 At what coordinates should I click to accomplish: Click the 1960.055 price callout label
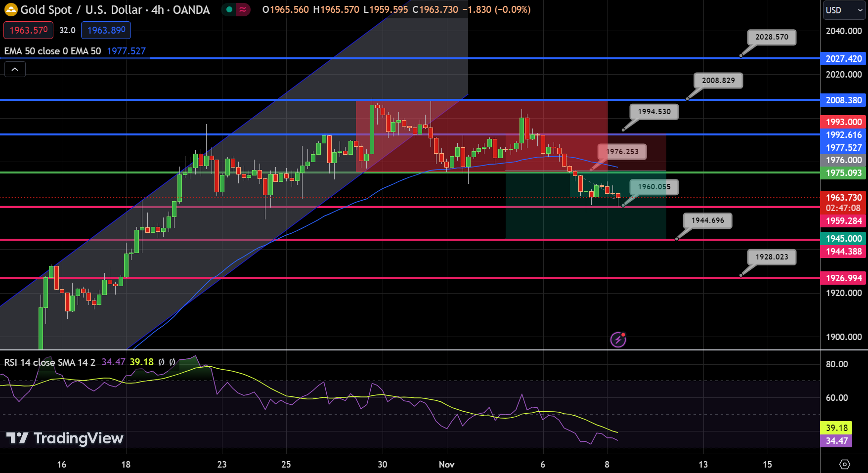[654, 187]
